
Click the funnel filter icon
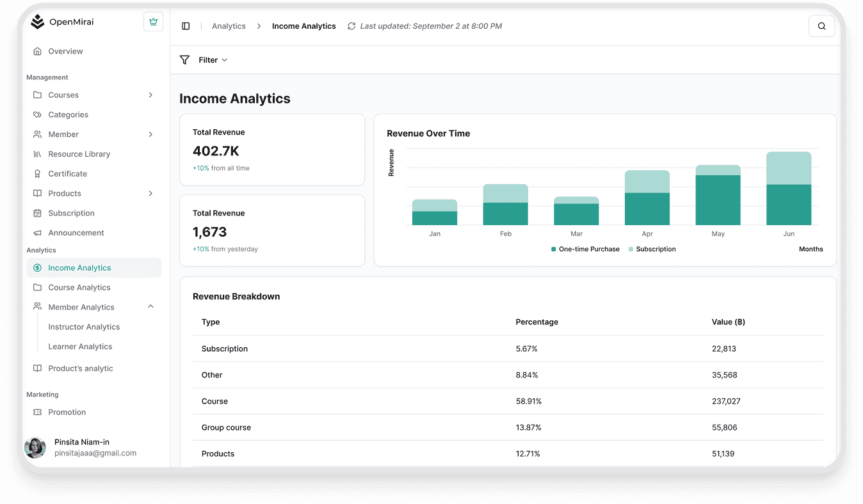(x=184, y=60)
